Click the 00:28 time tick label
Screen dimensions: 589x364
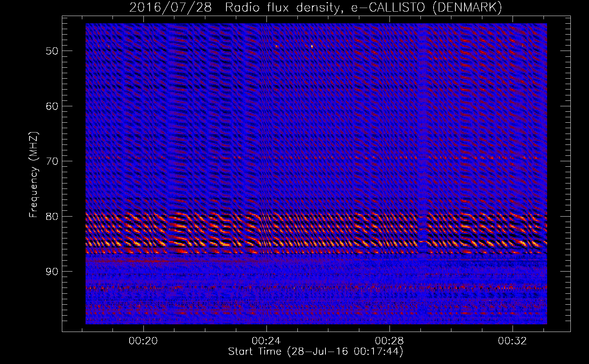click(x=390, y=341)
